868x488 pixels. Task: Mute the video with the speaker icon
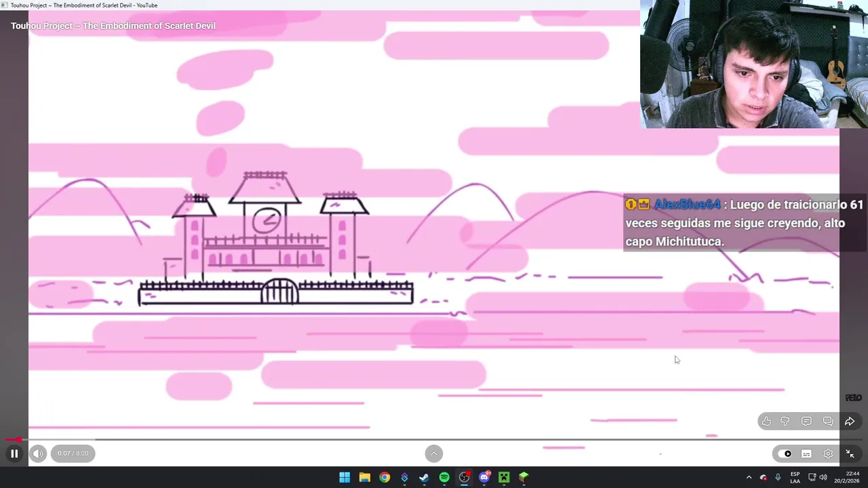37,453
